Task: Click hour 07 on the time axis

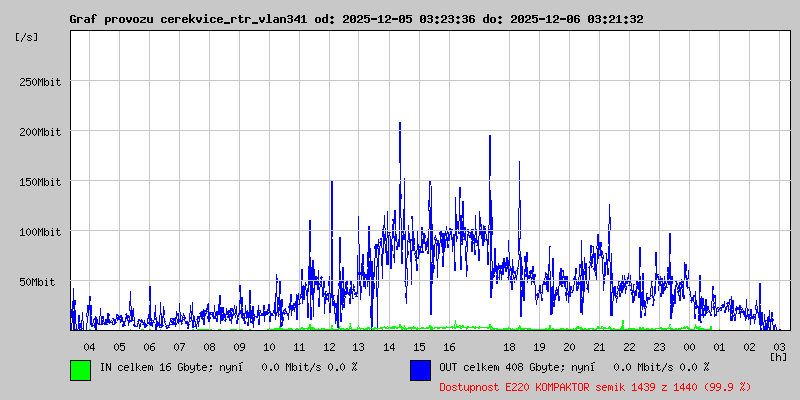Action: [179, 347]
